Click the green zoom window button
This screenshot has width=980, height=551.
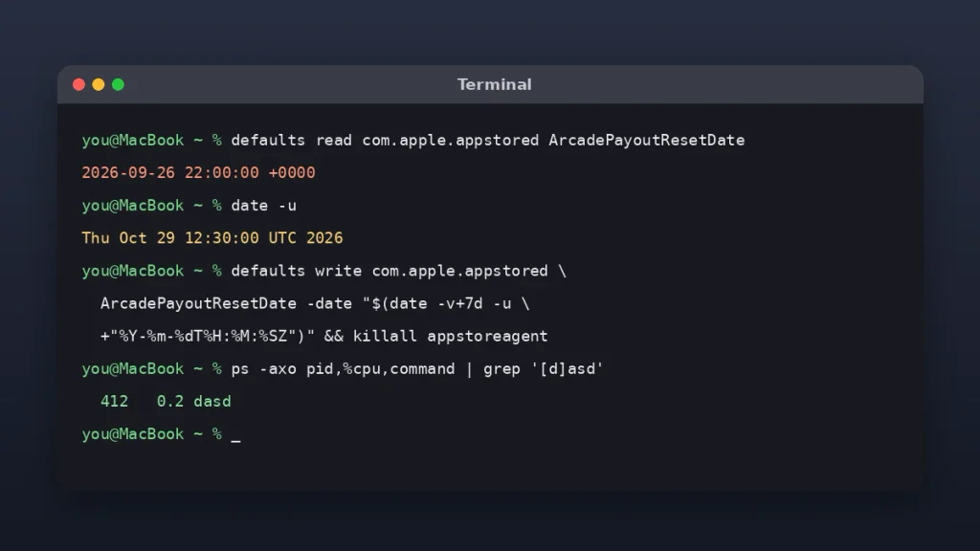pyautogui.click(x=118, y=84)
